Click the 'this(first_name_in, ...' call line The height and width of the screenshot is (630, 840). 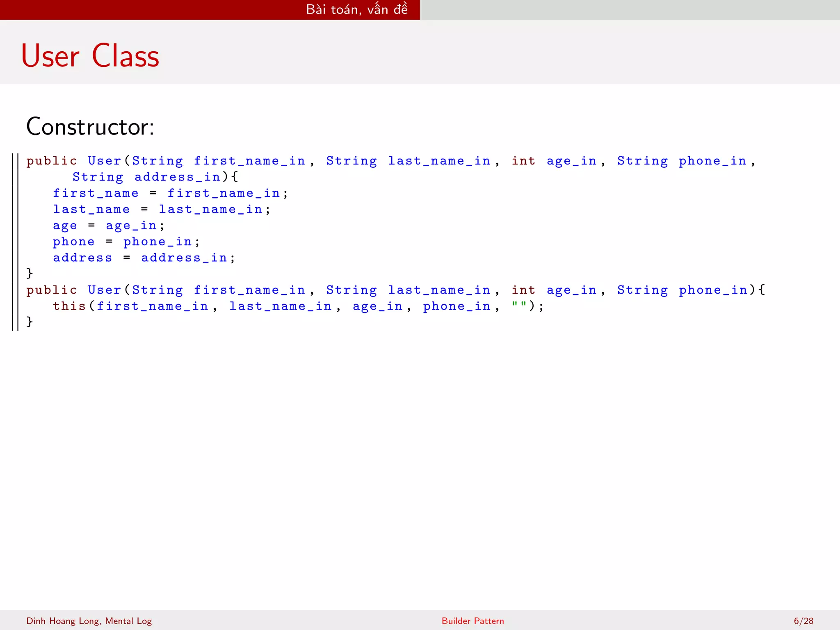[298, 306]
